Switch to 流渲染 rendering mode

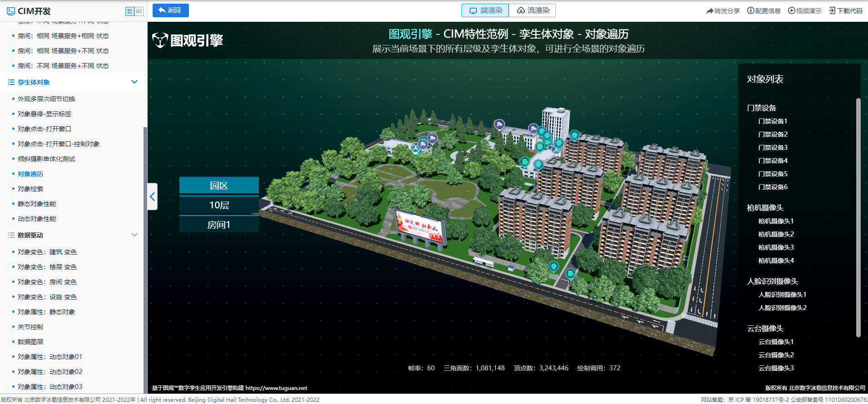point(532,10)
